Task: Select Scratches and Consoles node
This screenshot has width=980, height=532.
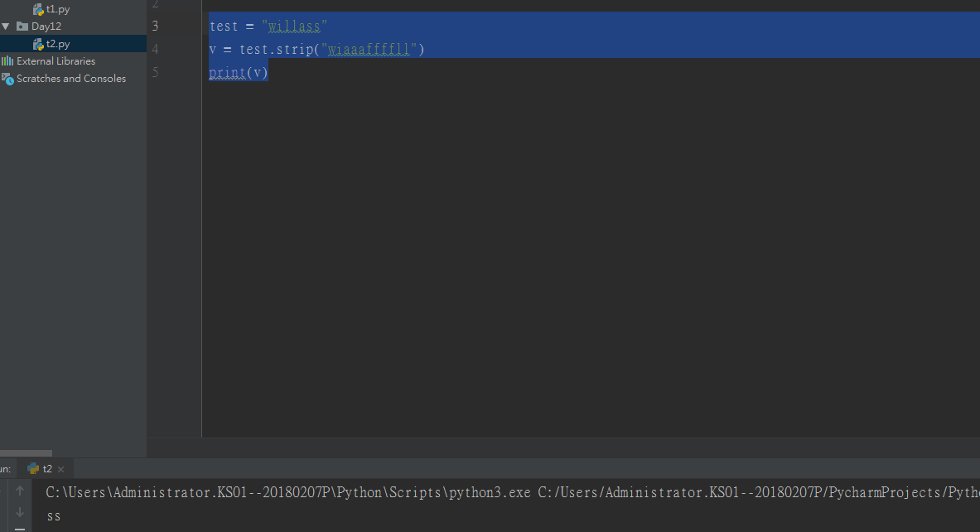Action: 71,79
